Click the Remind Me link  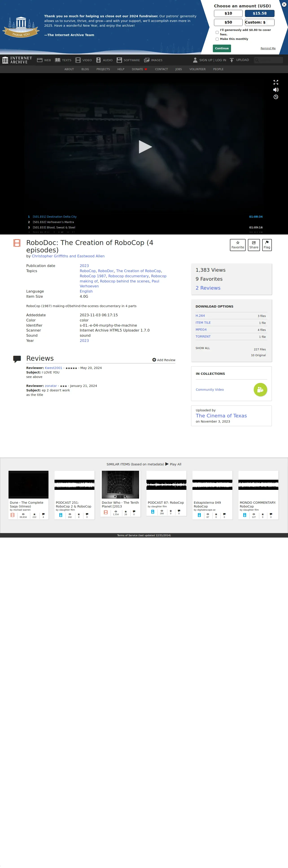pos(268,48)
